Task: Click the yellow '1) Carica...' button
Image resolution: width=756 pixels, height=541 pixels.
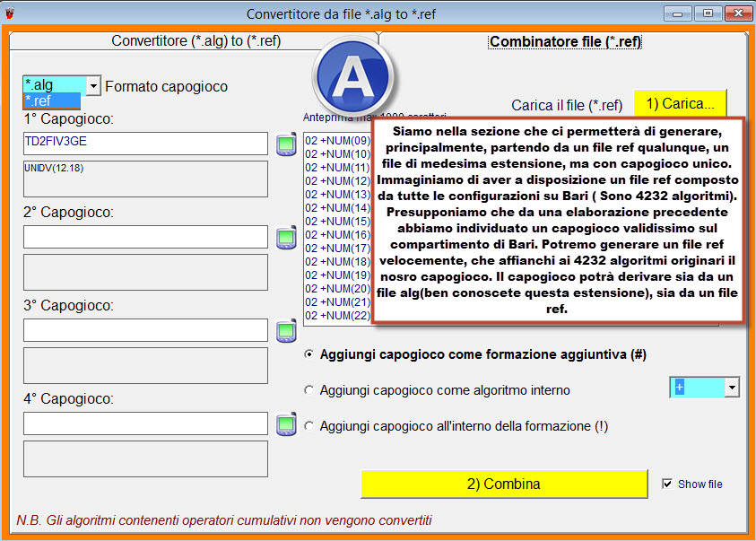Action: [680, 104]
